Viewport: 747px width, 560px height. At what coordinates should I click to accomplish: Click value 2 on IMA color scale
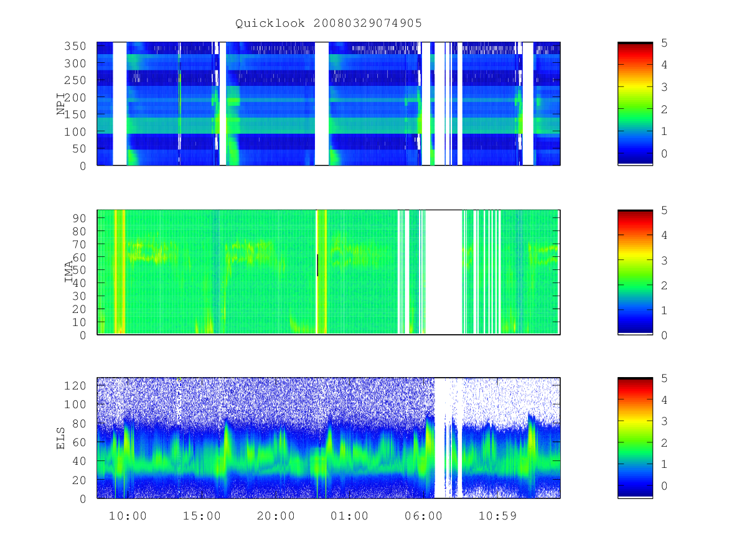pos(665,285)
